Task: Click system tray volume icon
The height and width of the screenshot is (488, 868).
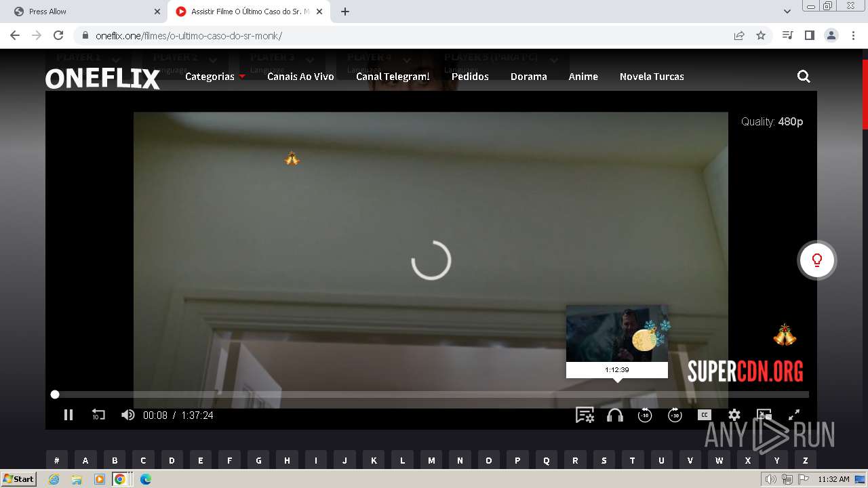Action: 770,479
